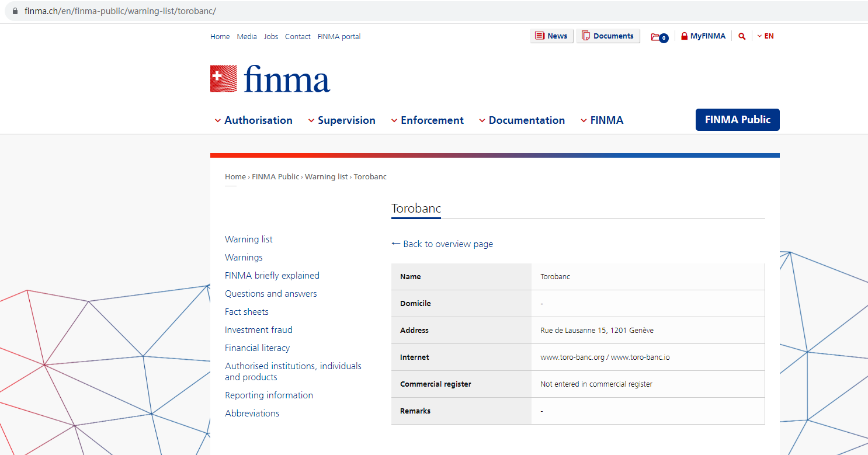This screenshot has width=868, height=455.
Task: Open Questions and answers sidebar item
Action: coord(271,294)
